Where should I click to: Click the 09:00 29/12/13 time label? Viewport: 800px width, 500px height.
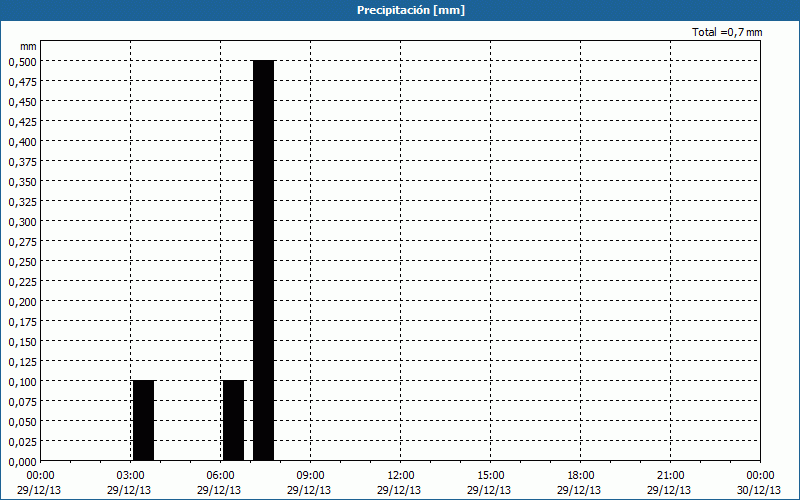point(309,483)
